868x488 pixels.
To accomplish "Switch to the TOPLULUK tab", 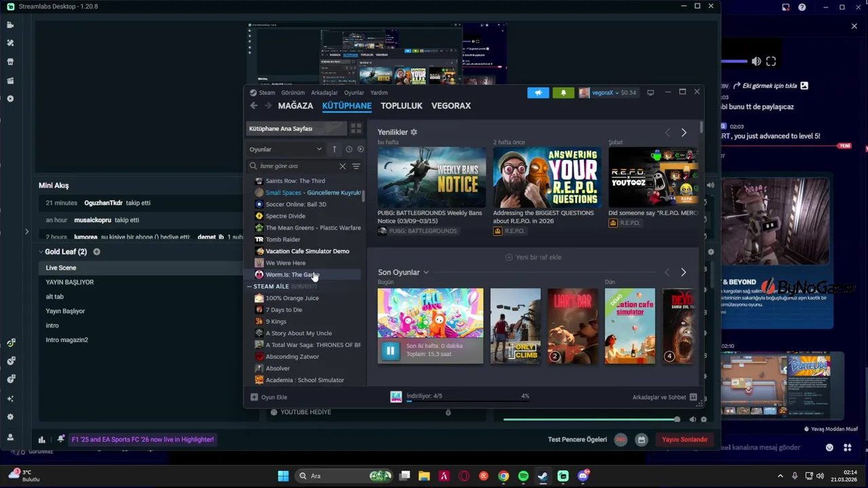I will [x=401, y=106].
